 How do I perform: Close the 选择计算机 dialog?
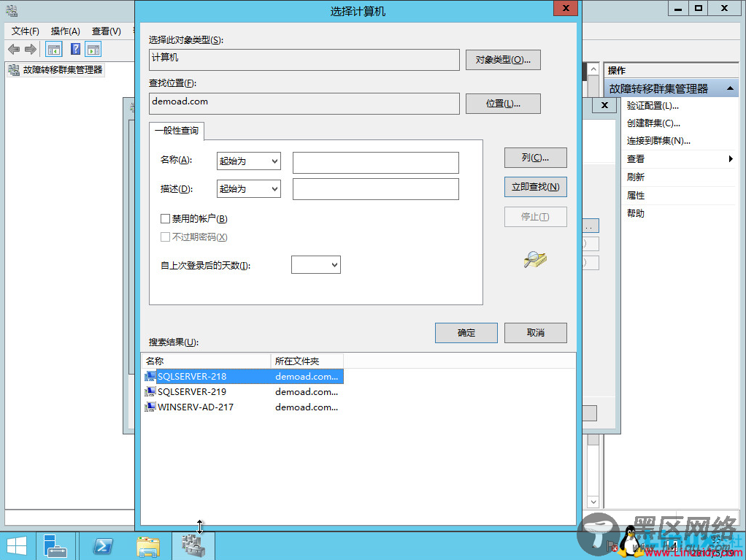click(566, 8)
